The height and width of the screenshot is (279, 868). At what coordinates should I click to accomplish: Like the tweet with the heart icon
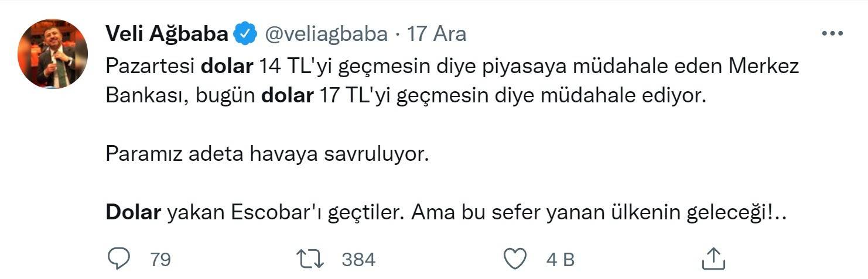(515, 259)
